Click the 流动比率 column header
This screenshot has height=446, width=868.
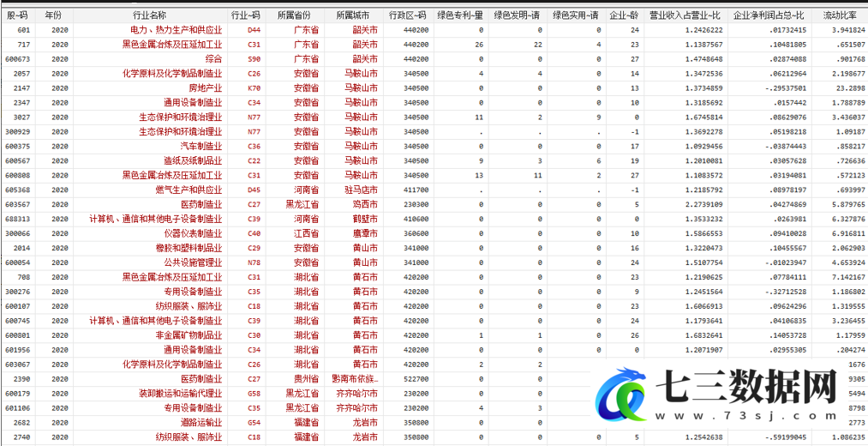point(839,15)
